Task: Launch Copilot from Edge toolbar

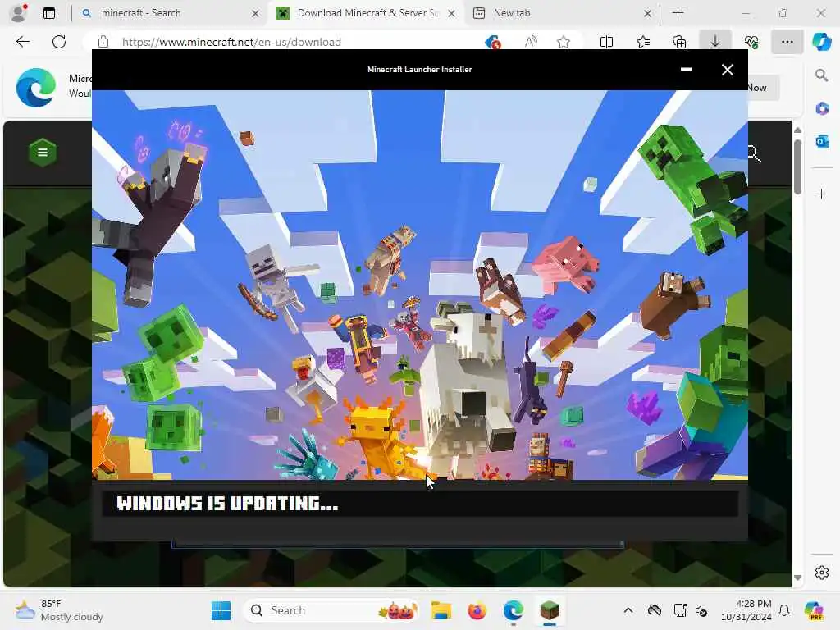Action: 822,42
